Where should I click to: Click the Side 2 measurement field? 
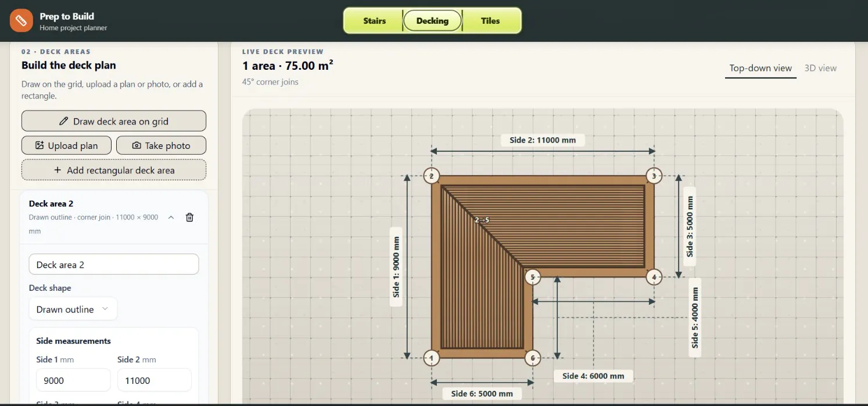click(x=155, y=380)
